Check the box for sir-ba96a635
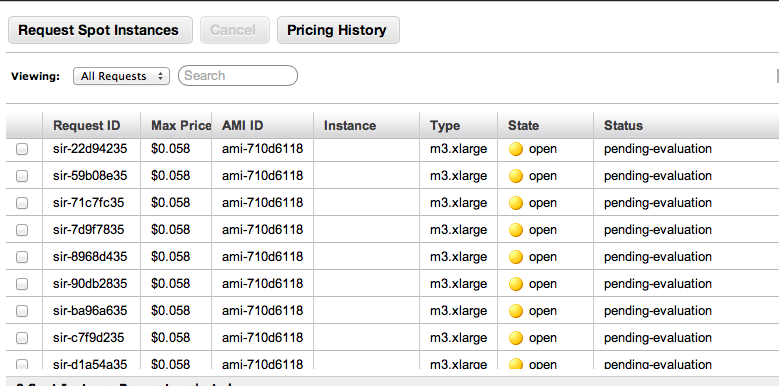779x386 pixels. (x=22, y=311)
